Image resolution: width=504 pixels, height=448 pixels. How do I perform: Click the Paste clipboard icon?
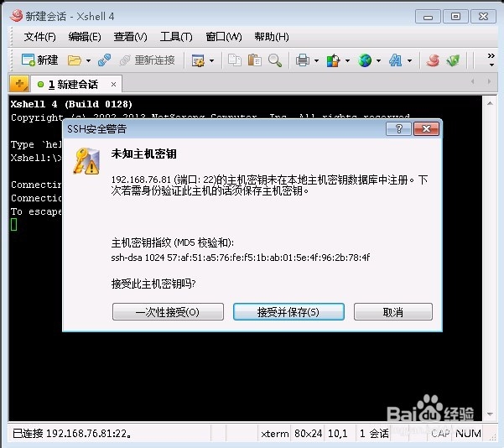point(255,60)
